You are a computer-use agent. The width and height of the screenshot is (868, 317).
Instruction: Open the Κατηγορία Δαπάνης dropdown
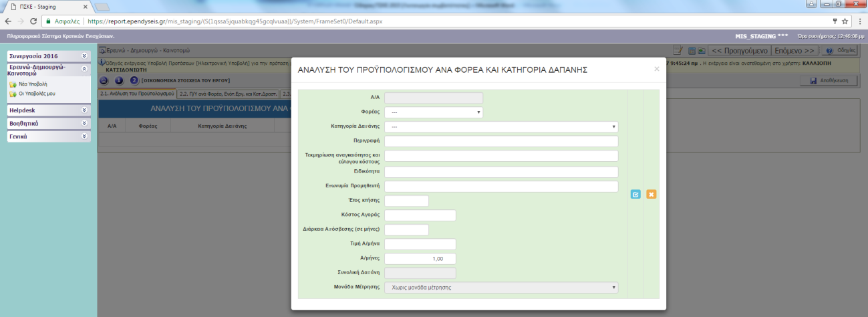pyautogui.click(x=501, y=126)
